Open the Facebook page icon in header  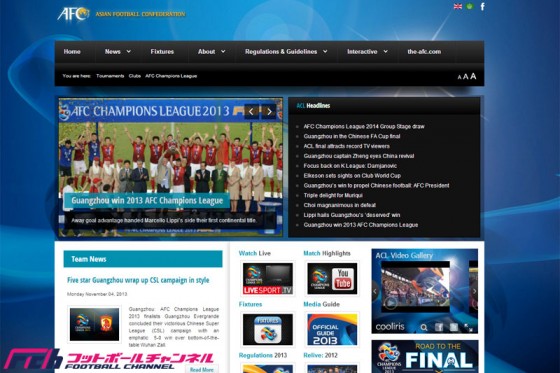(482, 6)
